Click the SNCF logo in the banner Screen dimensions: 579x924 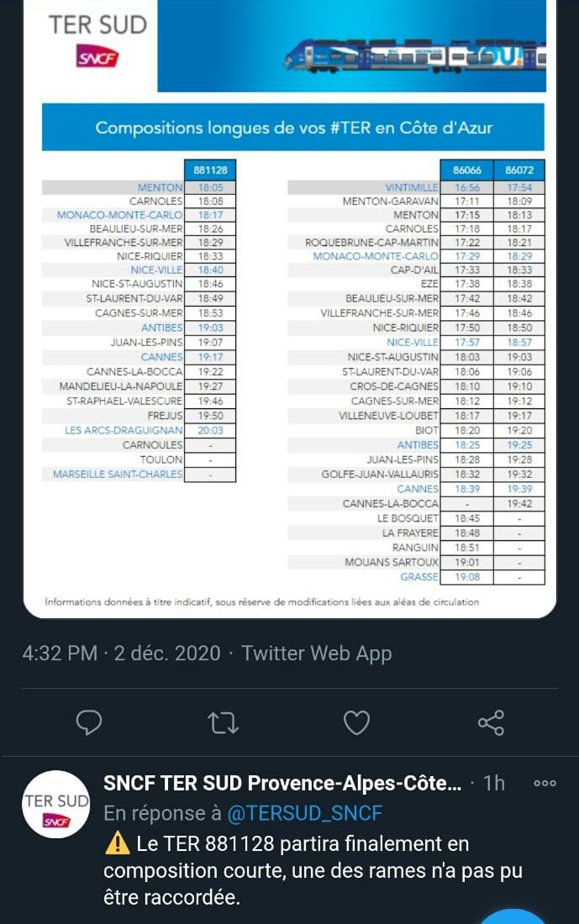97,58
